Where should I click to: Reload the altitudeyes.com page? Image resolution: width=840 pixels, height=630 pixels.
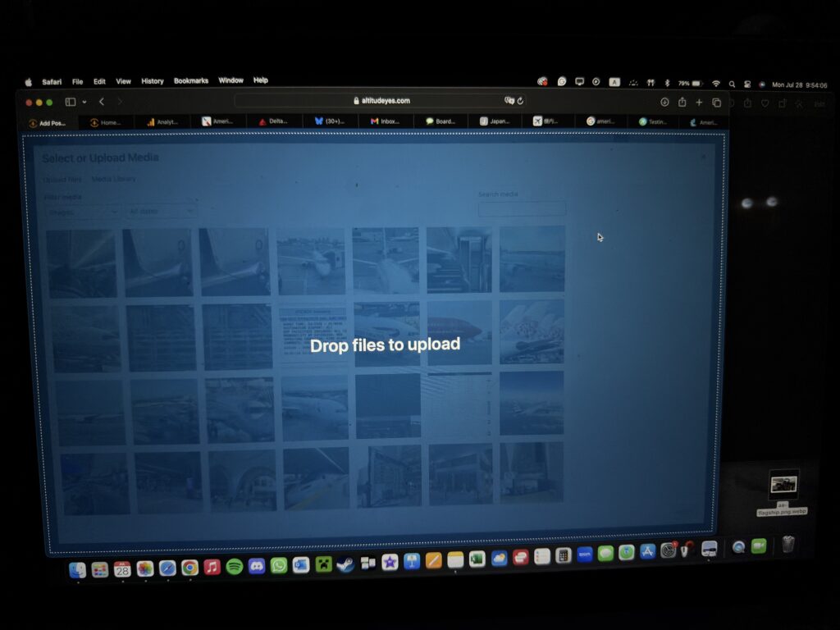[x=520, y=101]
